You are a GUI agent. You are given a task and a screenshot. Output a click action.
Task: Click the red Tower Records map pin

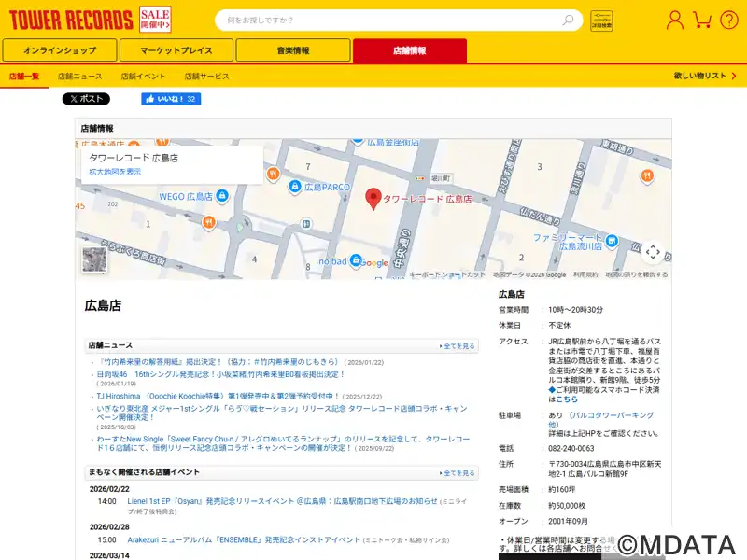[373, 198]
